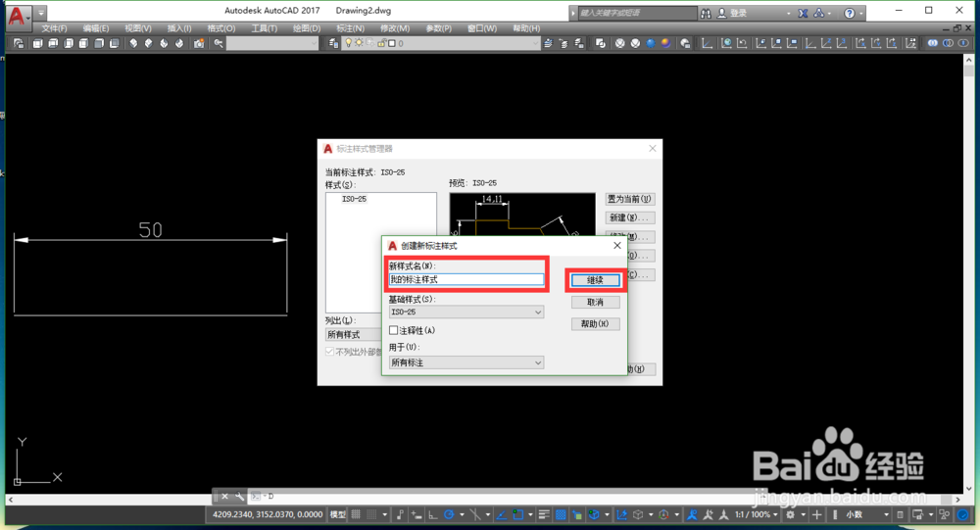Click the 置为当前(U) button
Viewport: 980px width, 530px height.
point(630,199)
